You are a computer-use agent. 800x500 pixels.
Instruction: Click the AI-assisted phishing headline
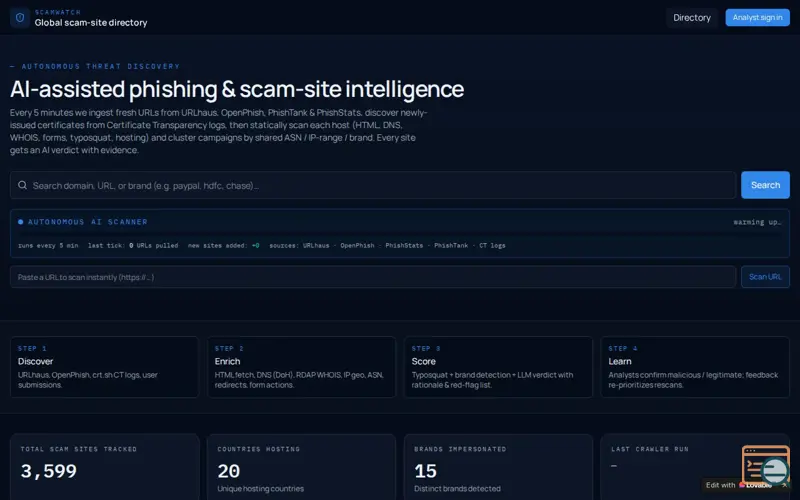click(x=237, y=89)
